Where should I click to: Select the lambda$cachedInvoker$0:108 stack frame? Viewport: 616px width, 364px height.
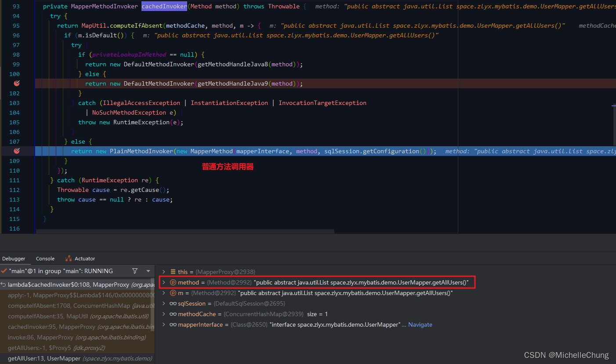tap(77, 285)
